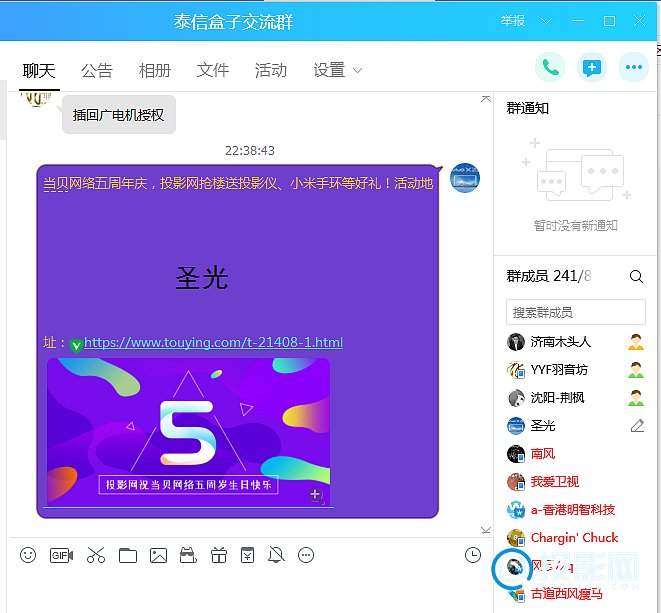Open the three-dots more options button

(x=634, y=67)
